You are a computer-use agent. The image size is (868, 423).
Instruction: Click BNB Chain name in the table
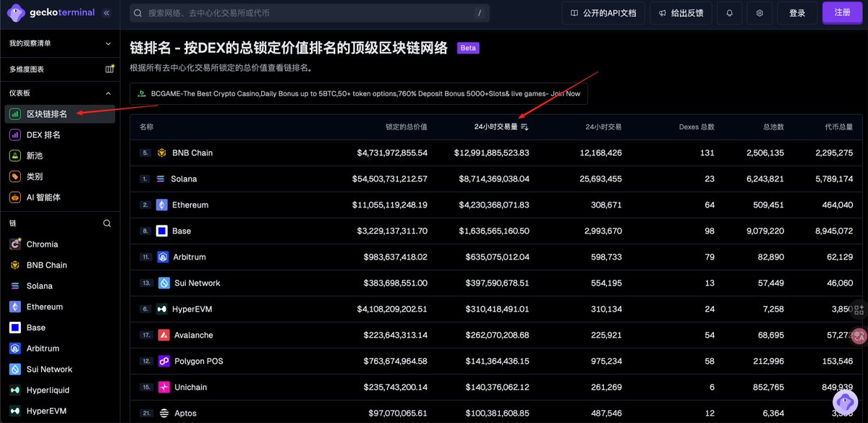point(192,153)
